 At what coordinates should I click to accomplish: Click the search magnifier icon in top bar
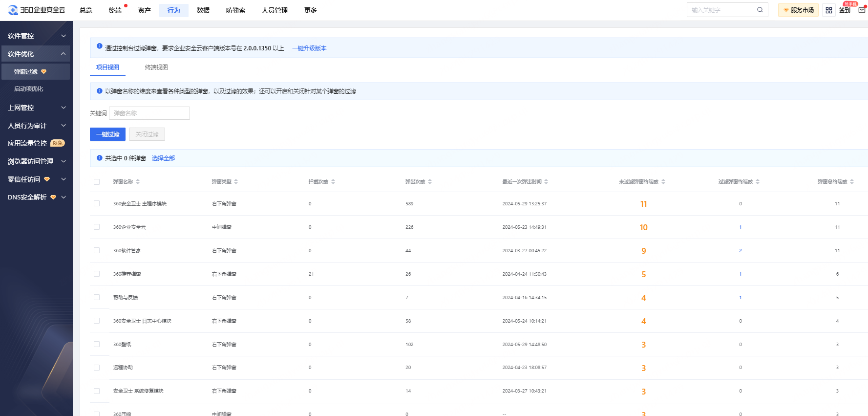click(760, 10)
